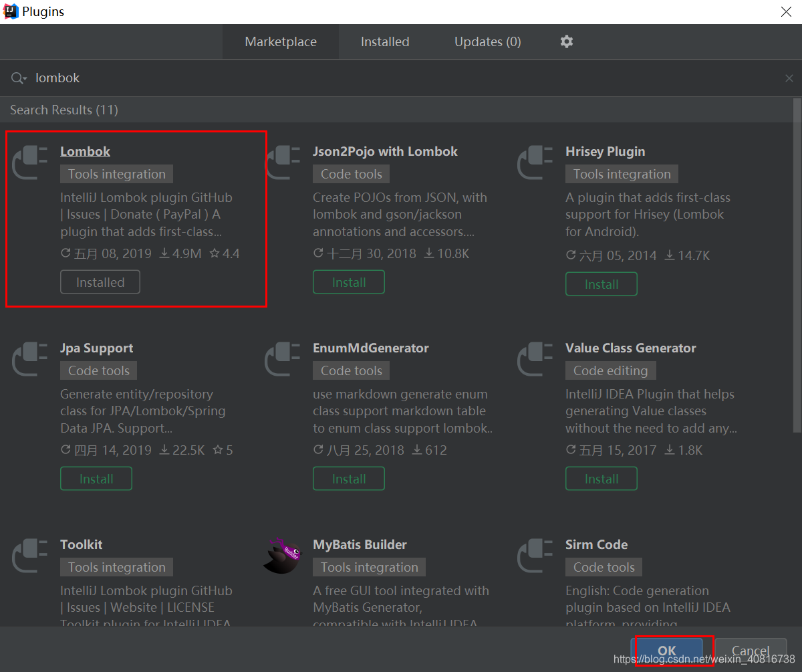
Task: Open the EnumMdGenerator title
Action: pyautogui.click(x=370, y=348)
